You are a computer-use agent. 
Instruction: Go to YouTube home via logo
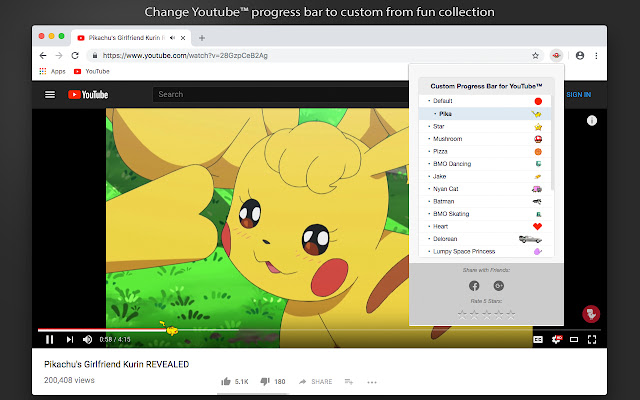tap(88, 95)
